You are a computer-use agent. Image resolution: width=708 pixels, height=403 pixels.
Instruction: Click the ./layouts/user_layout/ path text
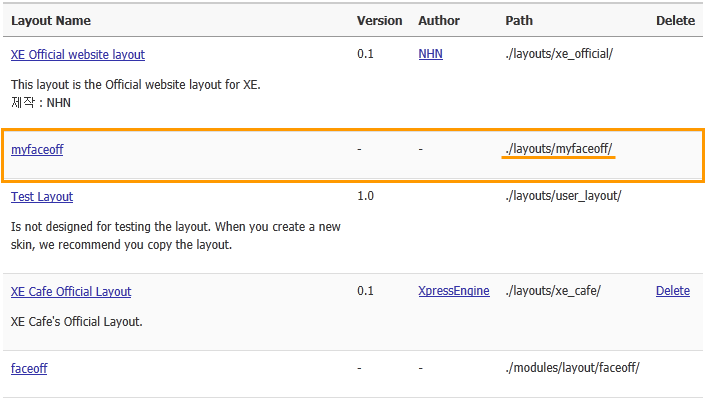[x=563, y=196]
